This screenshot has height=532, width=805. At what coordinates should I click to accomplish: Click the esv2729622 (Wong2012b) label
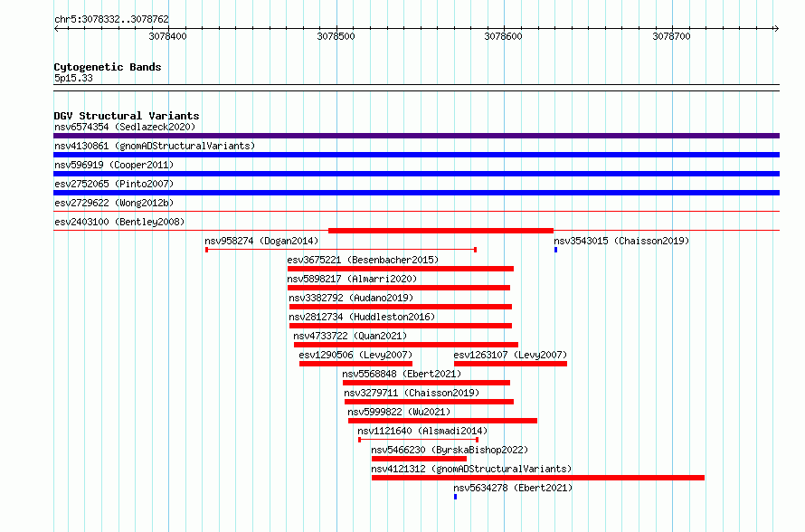(114, 203)
